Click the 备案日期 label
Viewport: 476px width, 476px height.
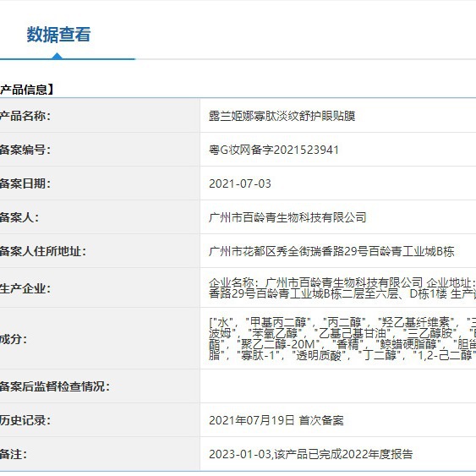[x=25, y=183]
